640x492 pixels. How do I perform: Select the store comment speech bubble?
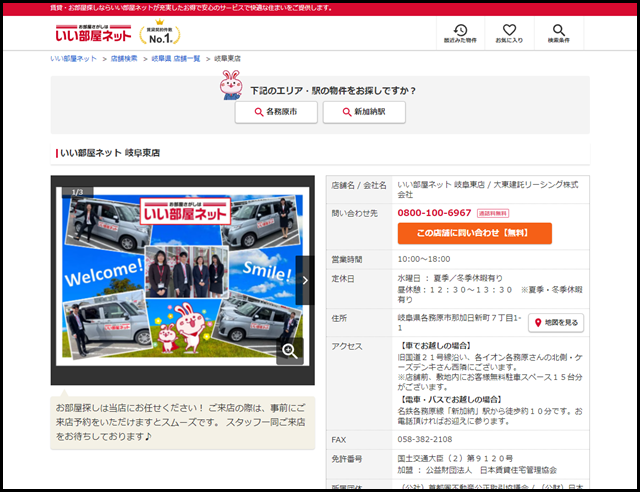[x=182, y=423]
